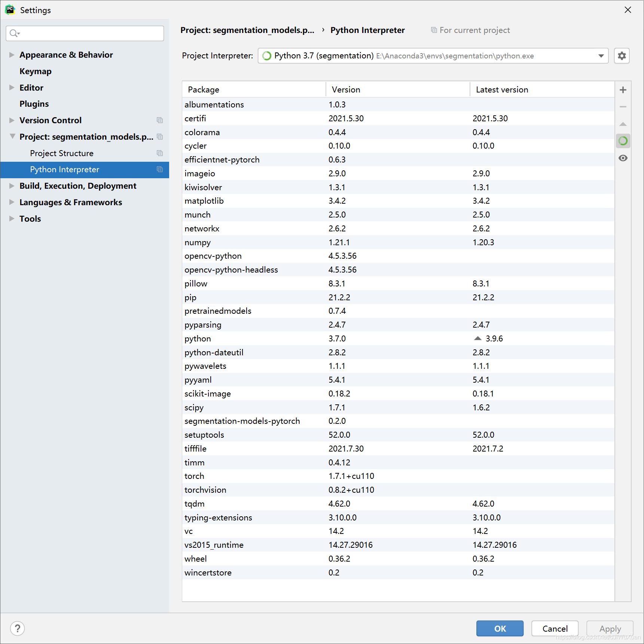Toggle the Conda package manager icon
644x644 pixels.
click(623, 141)
